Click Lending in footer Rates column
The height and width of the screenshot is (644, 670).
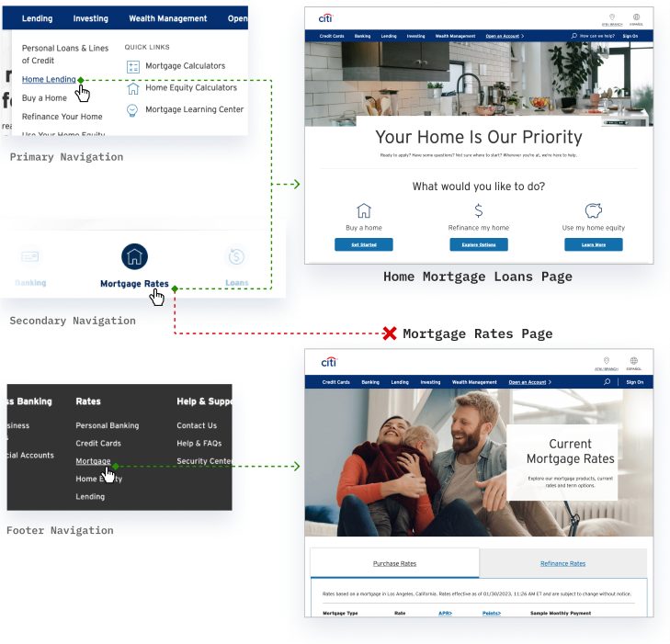tap(90, 497)
